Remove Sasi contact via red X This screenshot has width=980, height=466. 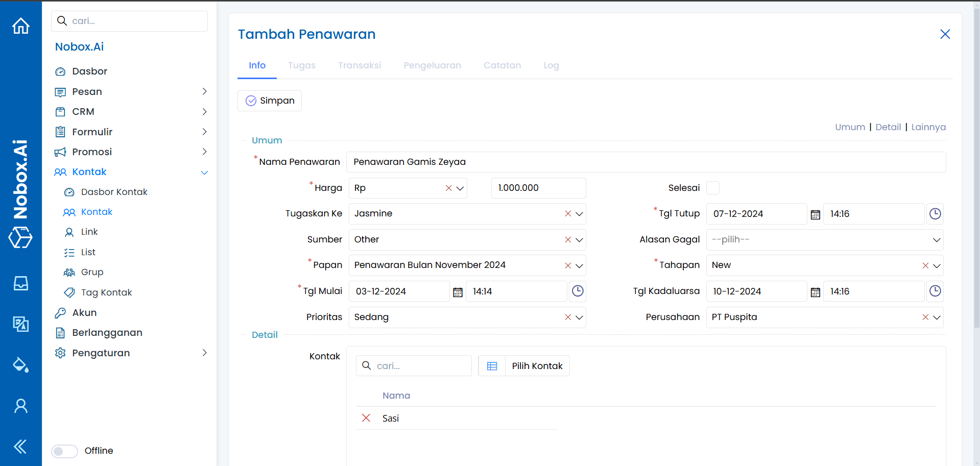tap(366, 418)
